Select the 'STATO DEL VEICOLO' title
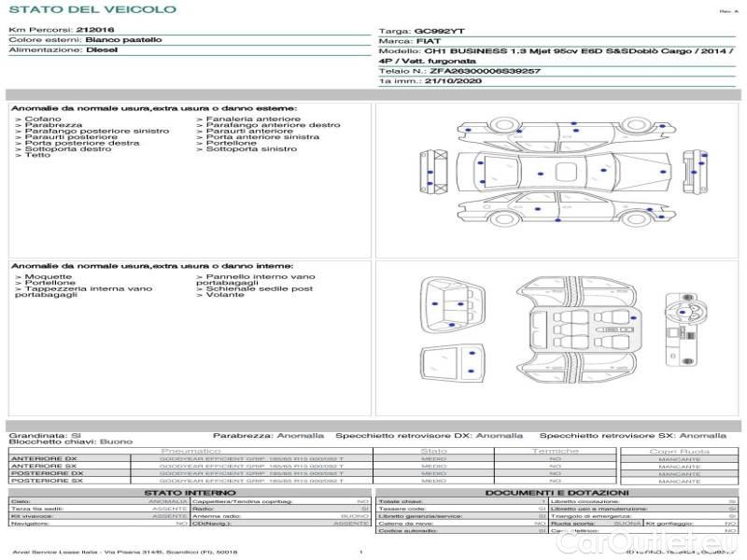Screen dimensions: 747x560 pos(92,9)
